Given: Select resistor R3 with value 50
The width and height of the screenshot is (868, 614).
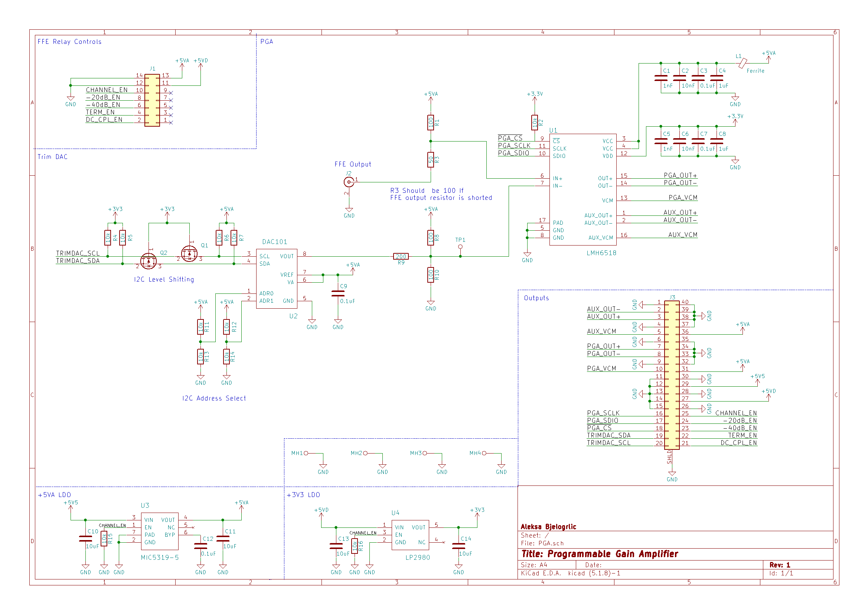Looking at the screenshot, I should (431, 160).
